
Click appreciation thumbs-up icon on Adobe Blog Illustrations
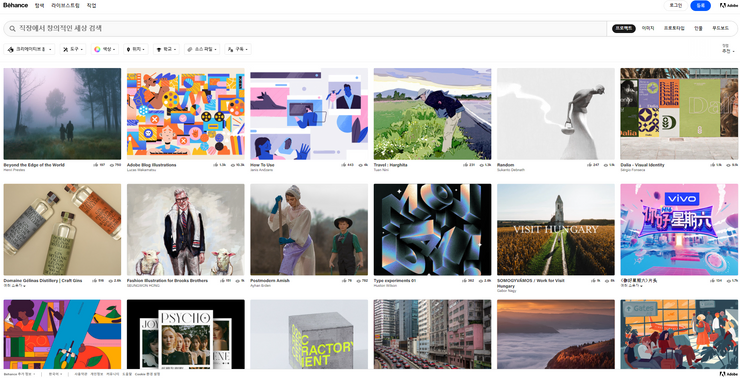216,165
